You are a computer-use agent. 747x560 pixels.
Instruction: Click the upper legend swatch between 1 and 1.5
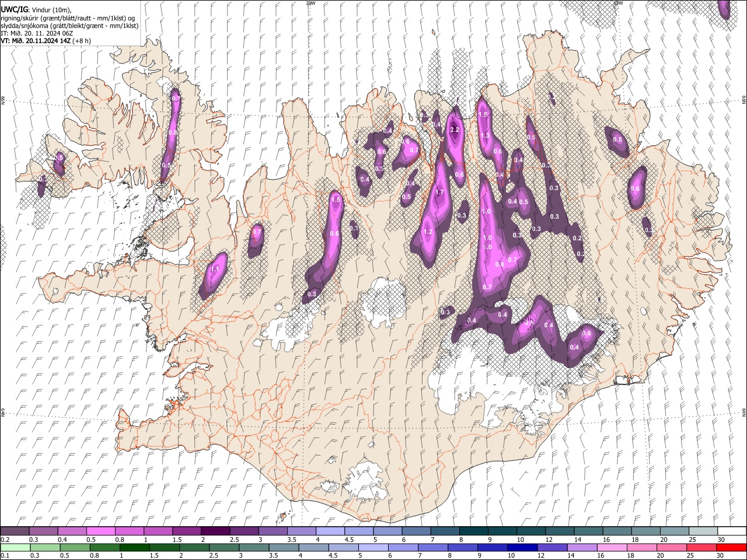(x=158, y=531)
